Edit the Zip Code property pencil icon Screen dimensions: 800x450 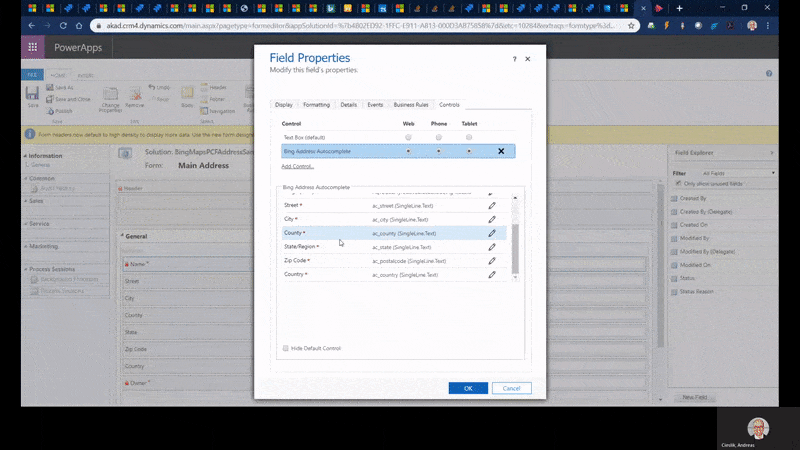click(x=492, y=261)
